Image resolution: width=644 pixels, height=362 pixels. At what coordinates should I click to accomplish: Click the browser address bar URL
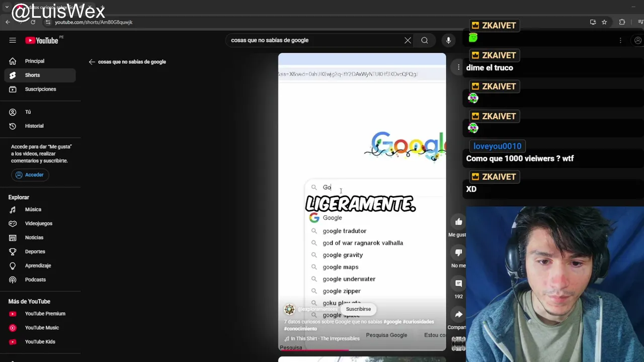point(94,22)
